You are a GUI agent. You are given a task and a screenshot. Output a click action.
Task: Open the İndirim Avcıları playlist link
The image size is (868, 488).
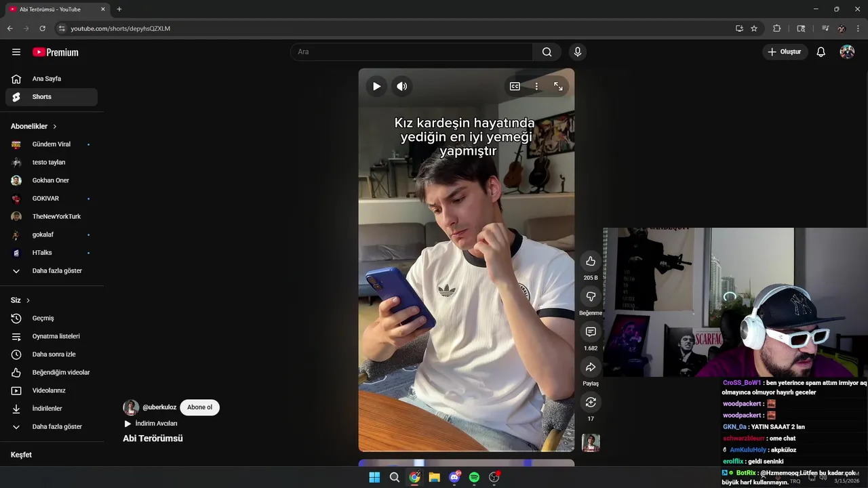pyautogui.click(x=156, y=424)
